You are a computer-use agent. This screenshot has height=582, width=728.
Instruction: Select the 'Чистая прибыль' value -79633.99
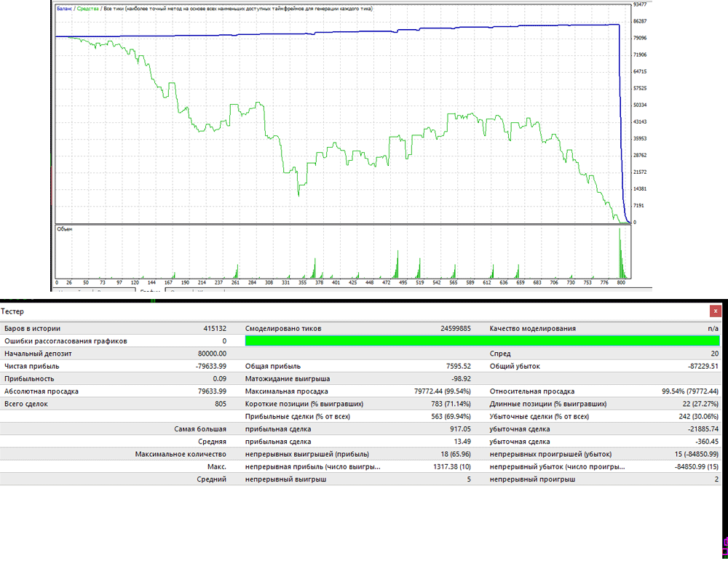[211, 366]
